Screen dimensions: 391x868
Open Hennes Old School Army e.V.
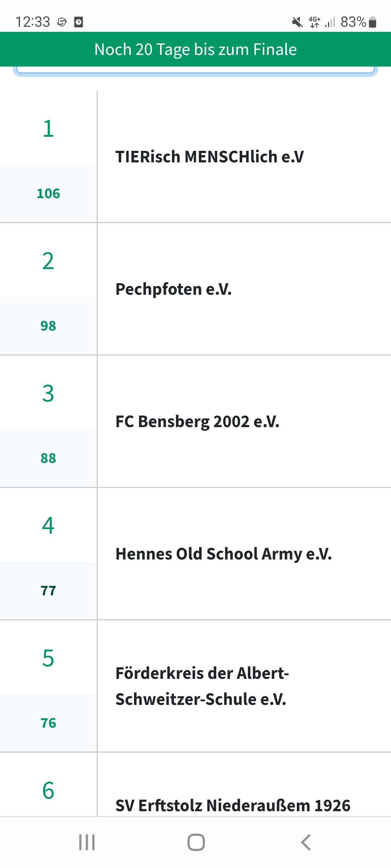pyautogui.click(x=223, y=554)
